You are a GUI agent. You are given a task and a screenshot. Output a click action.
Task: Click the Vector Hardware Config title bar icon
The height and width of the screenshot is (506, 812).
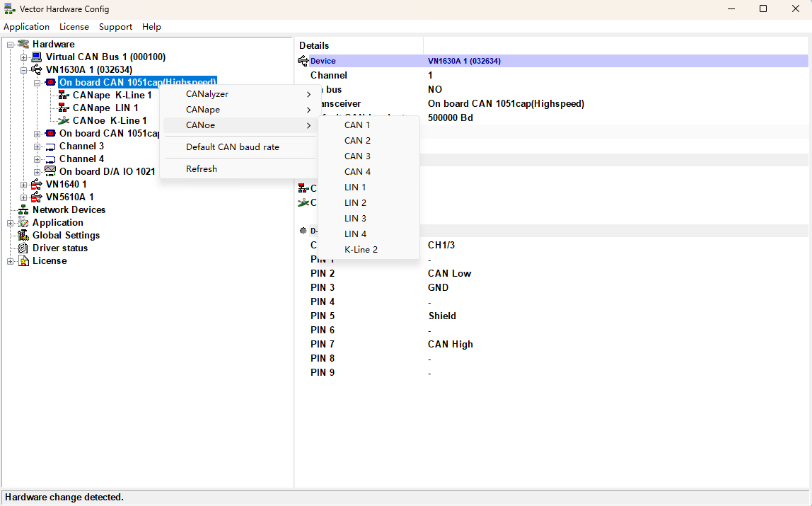click(9, 9)
